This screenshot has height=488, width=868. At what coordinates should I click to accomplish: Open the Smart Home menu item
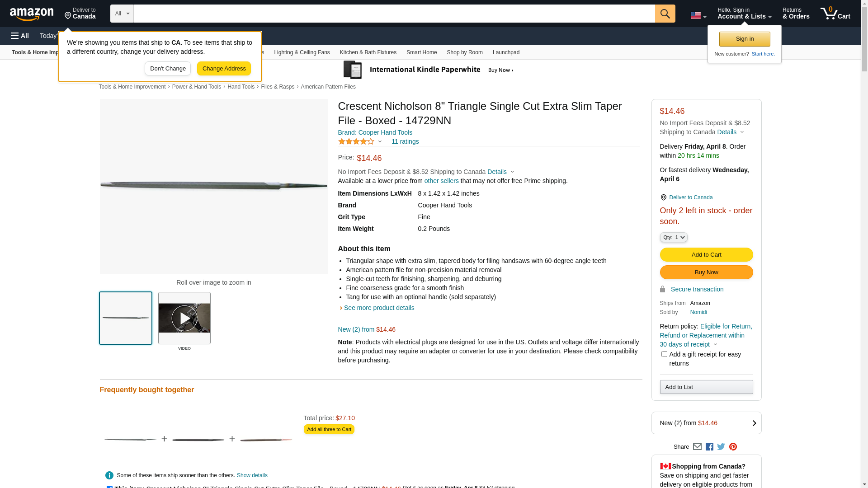tap(421, 52)
